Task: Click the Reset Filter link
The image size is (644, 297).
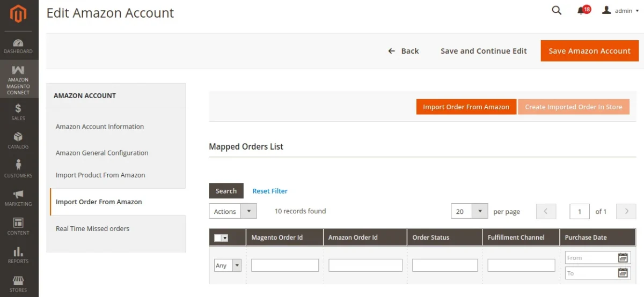Action: click(270, 191)
